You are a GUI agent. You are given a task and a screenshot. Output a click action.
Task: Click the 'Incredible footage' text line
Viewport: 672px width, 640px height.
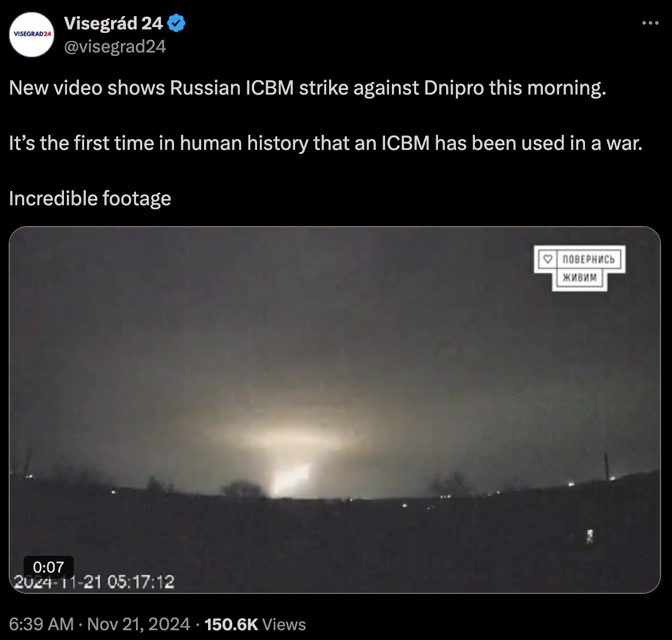90,198
